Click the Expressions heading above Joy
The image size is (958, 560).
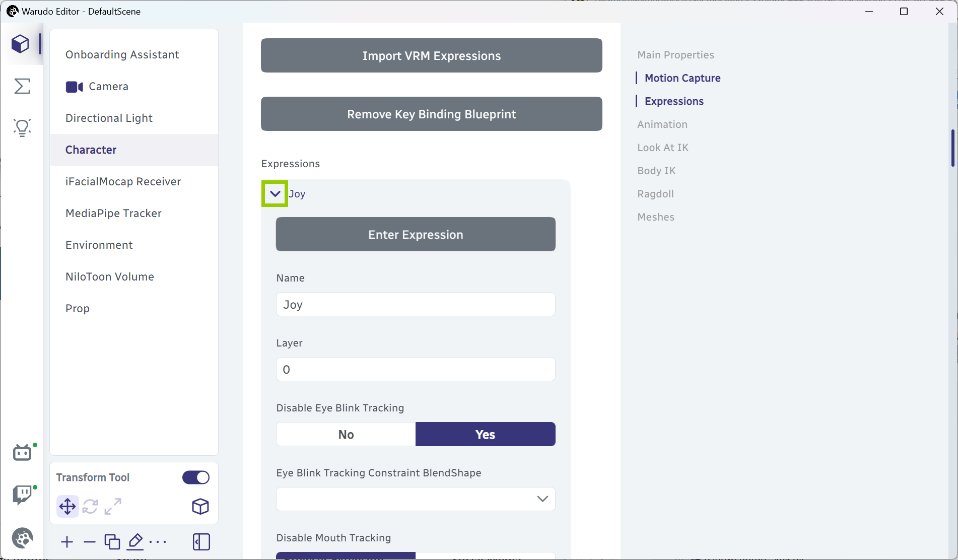coord(290,164)
